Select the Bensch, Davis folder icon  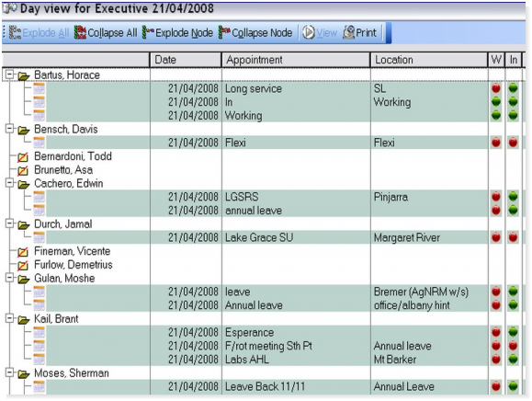[24, 130]
